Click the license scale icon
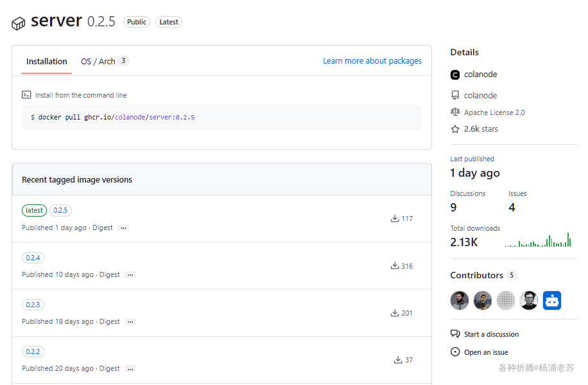The height and width of the screenshot is (385, 588). [x=455, y=112]
